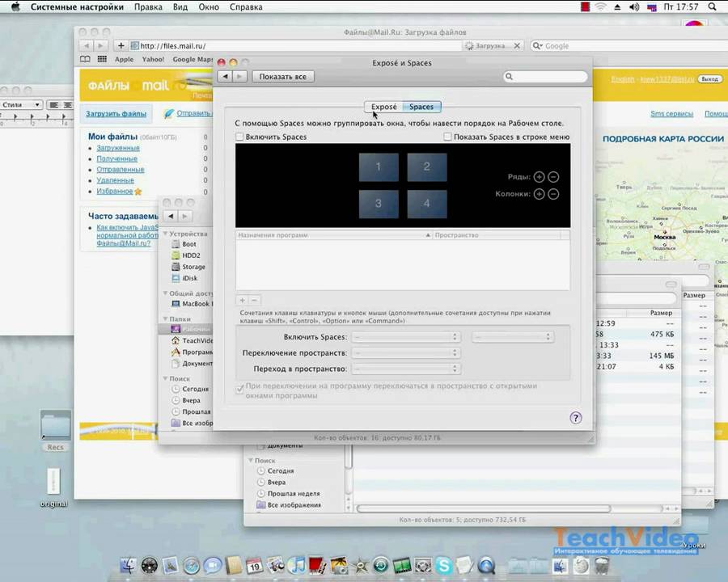
Task: Launch Skype from the Dock
Action: pos(444,565)
